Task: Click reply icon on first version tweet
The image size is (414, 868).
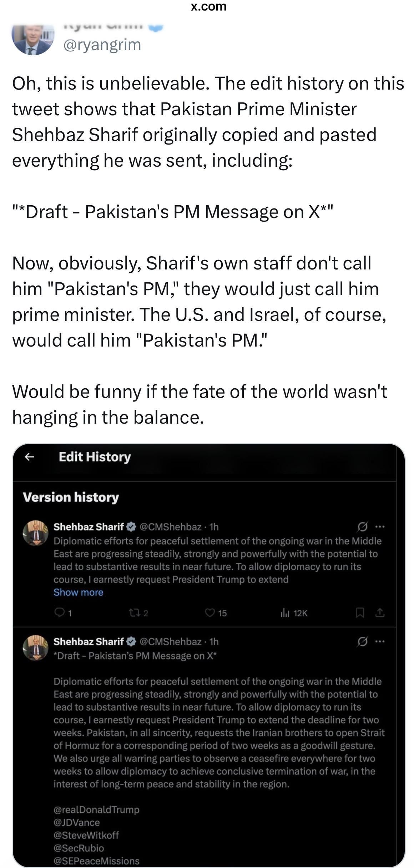Action: tap(59, 613)
